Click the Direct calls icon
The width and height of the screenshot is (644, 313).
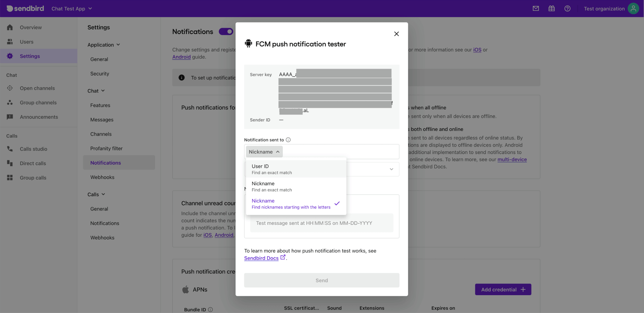point(10,163)
